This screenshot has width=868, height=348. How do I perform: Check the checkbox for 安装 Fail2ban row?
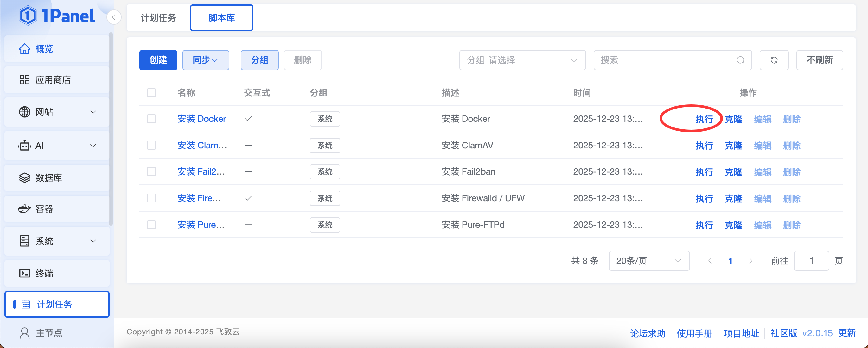pyautogui.click(x=151, y=171)
